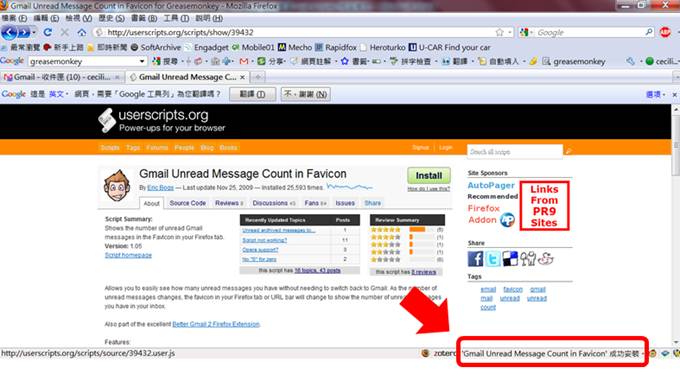Open the URL bar bookmark star dropdown arrow
The image size is (680, 374).
pyautogui.click(x=509, y=32)
